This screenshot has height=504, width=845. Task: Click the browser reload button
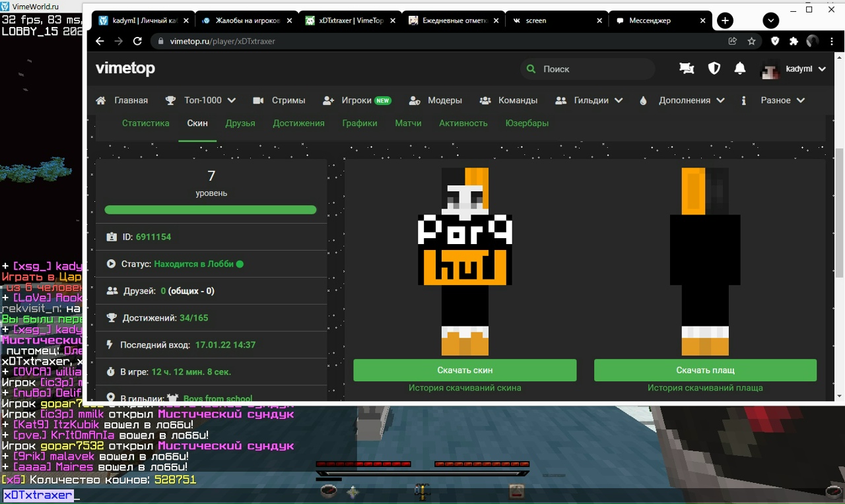[137, 41]
